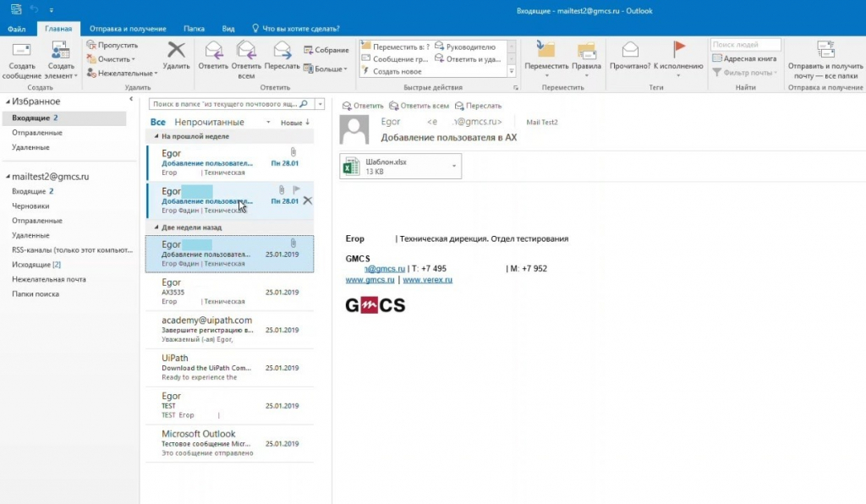Open Адресная книга
866x504 pixels.
coord(744,58)
